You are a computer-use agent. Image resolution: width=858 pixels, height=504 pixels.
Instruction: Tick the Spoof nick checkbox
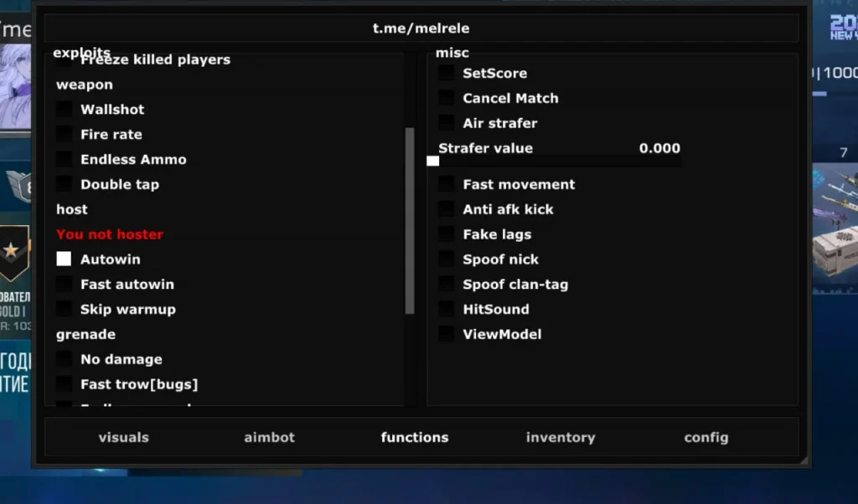coord(447,260)
